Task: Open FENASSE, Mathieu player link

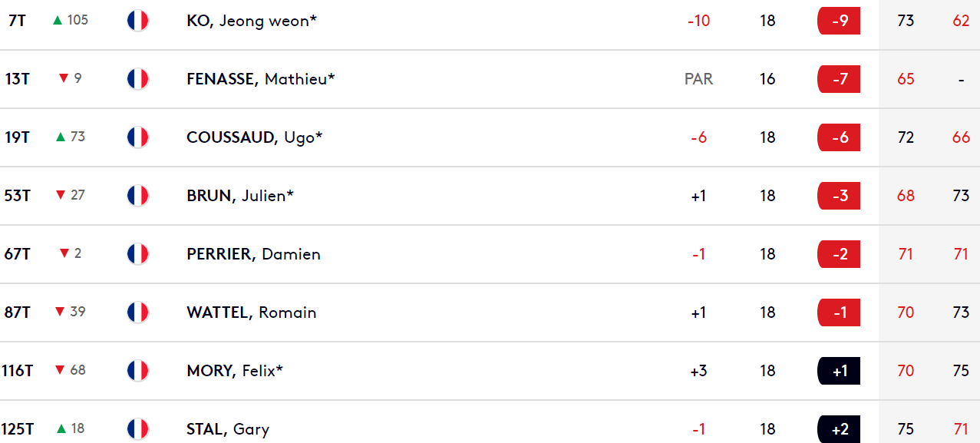Action: pyautogui.click(x=261, y=79)
